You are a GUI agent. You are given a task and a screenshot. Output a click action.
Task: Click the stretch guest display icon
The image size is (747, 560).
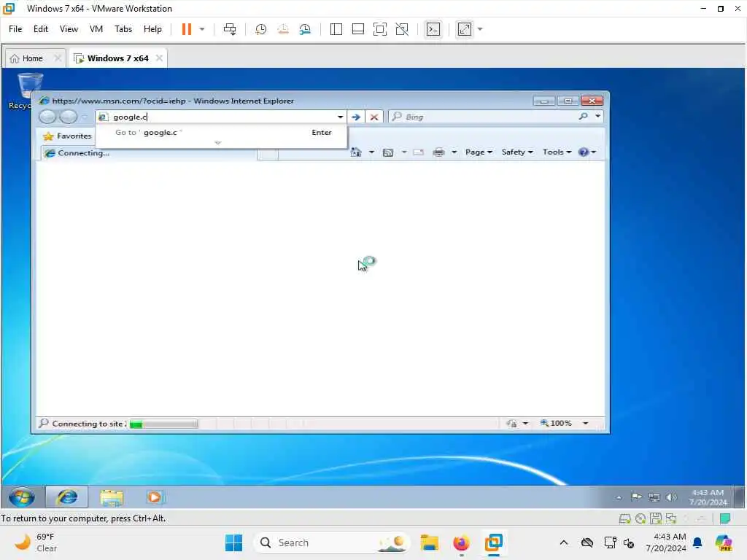tap(465, 29)
